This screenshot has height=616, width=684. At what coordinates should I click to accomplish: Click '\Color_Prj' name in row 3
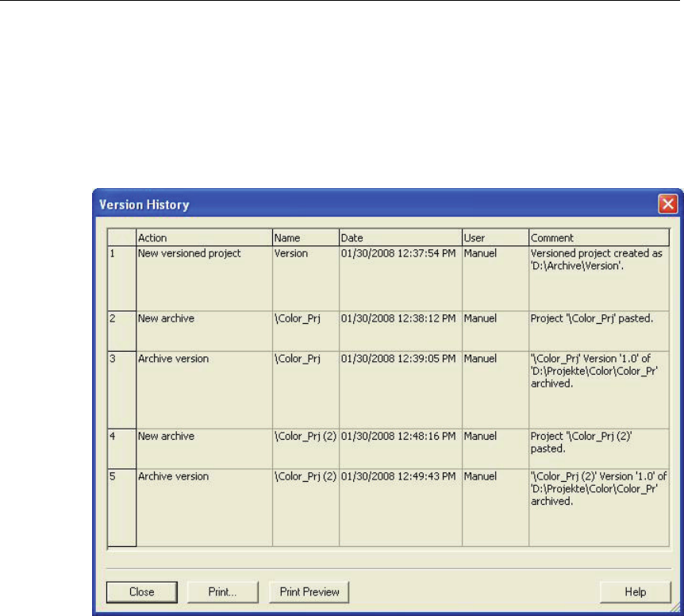point(305,390)
